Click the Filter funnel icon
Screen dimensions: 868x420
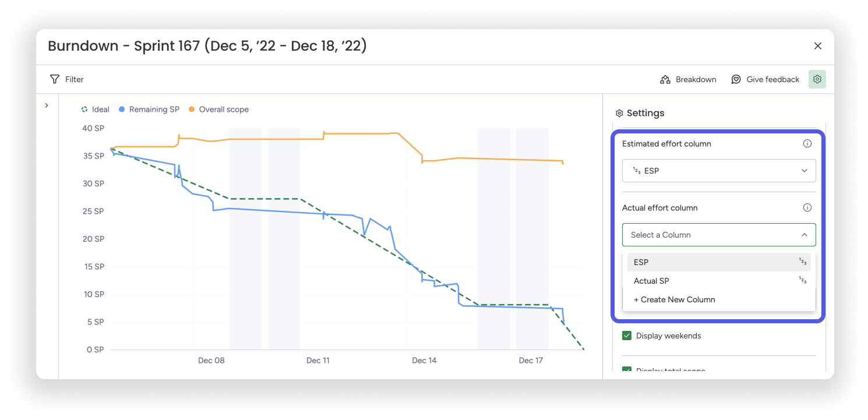[54, 79]
